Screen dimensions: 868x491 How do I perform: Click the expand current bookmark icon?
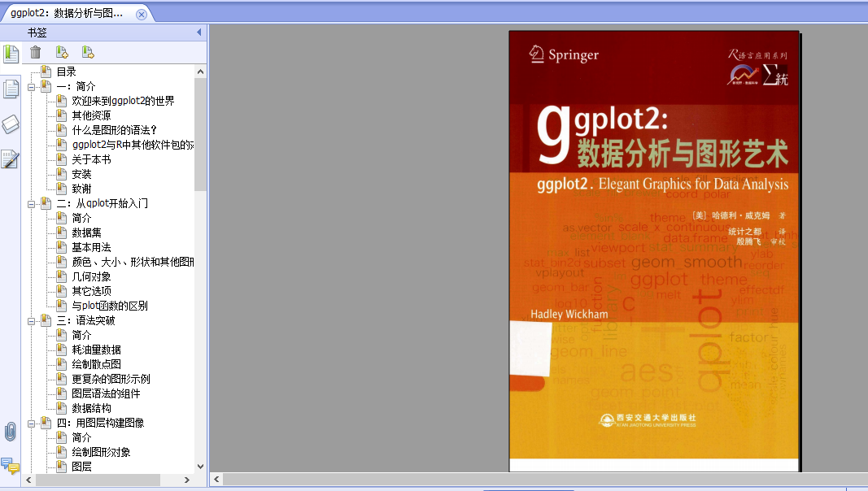[88, 52]
